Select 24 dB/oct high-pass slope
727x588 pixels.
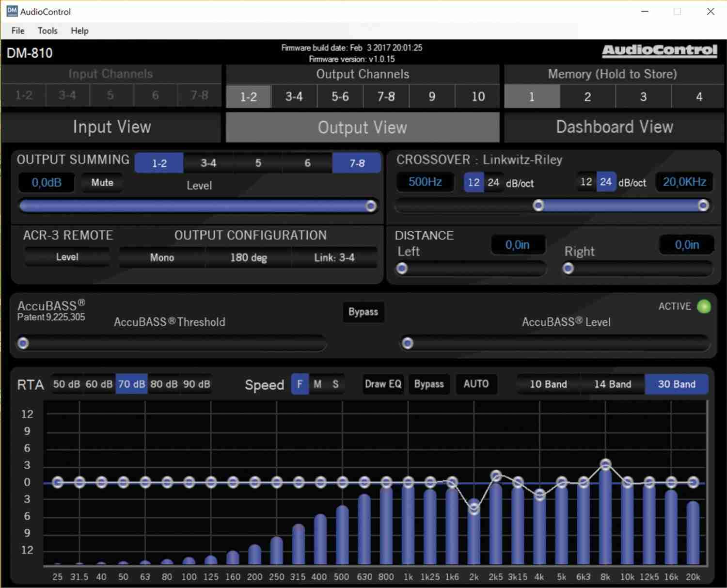point(493,182)
